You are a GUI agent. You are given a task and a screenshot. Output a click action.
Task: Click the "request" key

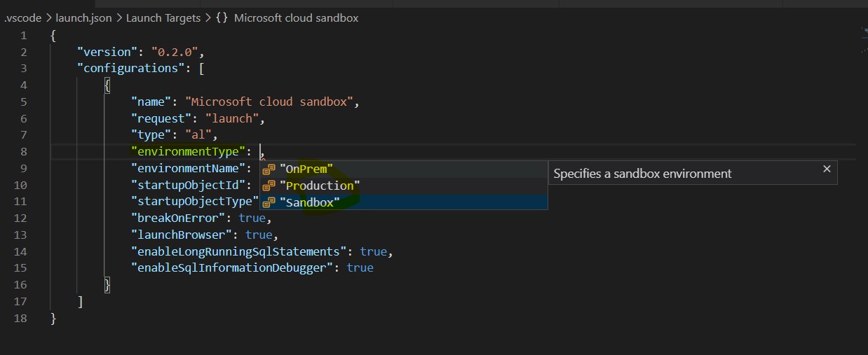(x=161, y=118)
